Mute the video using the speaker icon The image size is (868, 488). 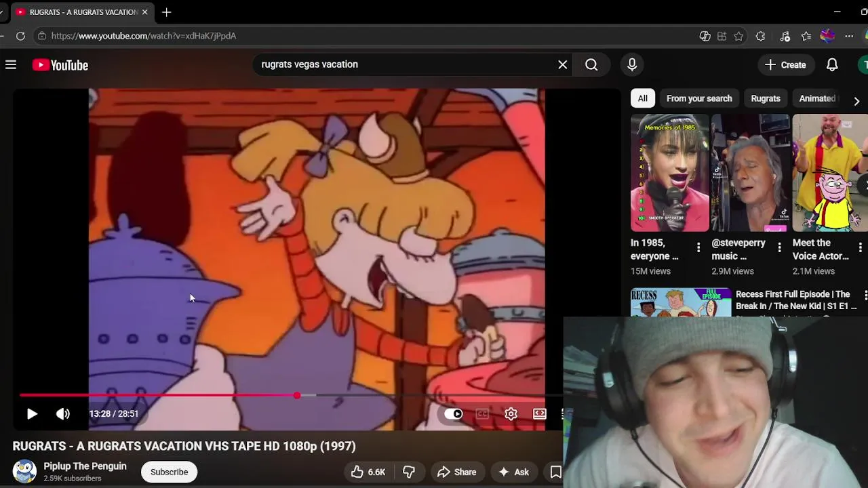[x=63, y=413]
